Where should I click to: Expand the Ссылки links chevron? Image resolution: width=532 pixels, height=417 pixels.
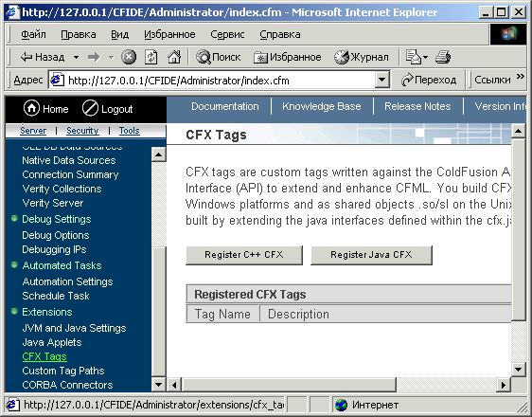[x=521, y=77]
